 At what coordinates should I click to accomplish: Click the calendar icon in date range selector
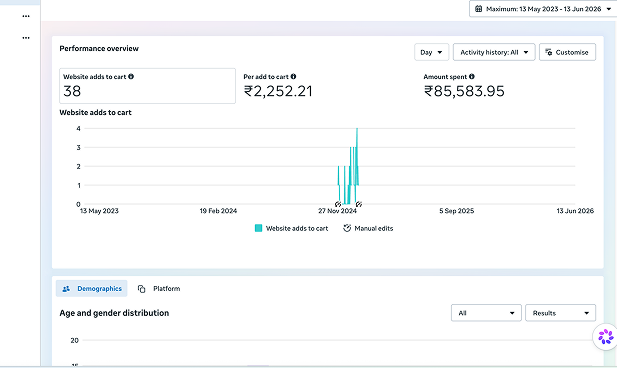click(x=478, y=9)
